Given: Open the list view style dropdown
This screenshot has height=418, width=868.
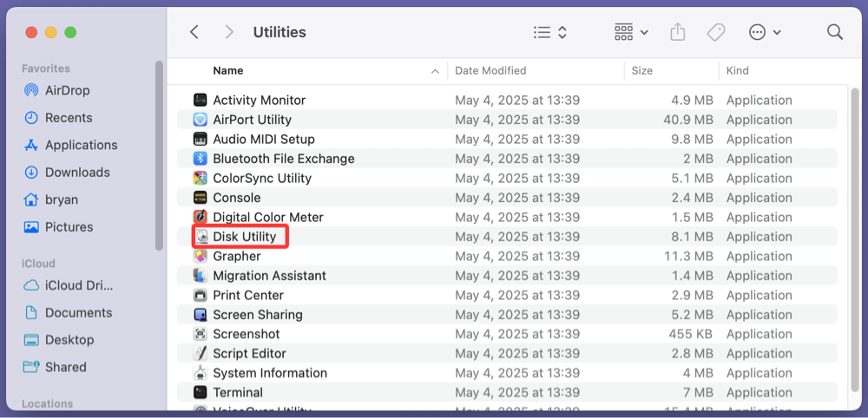Looking at the screenshot, I should click(x=550, y=32).
